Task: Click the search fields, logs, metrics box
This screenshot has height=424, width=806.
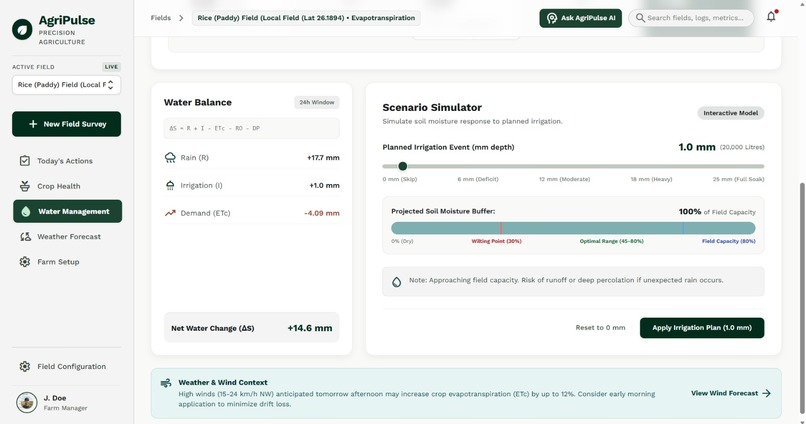Action: click(691, 18)
